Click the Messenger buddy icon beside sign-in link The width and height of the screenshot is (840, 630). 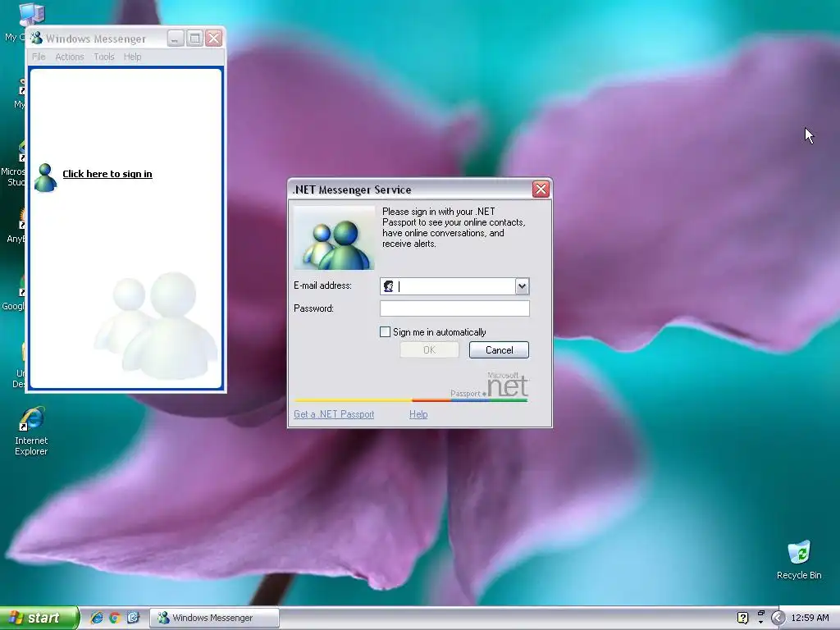pos(46,177)
